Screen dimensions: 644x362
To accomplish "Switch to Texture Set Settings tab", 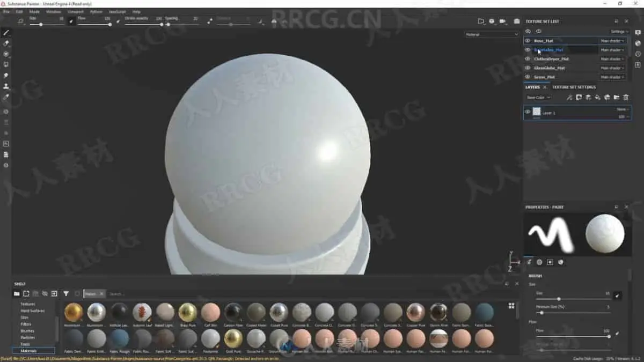I will click(x=574, y=87).
